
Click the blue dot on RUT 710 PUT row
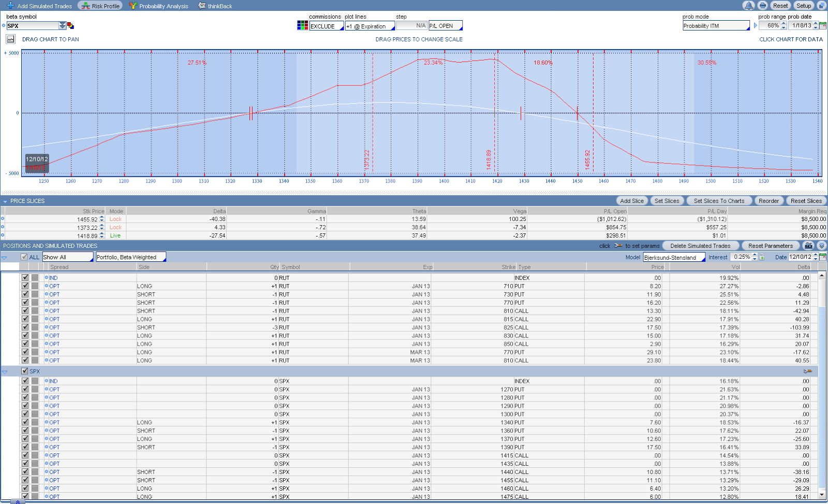point(47,286)
